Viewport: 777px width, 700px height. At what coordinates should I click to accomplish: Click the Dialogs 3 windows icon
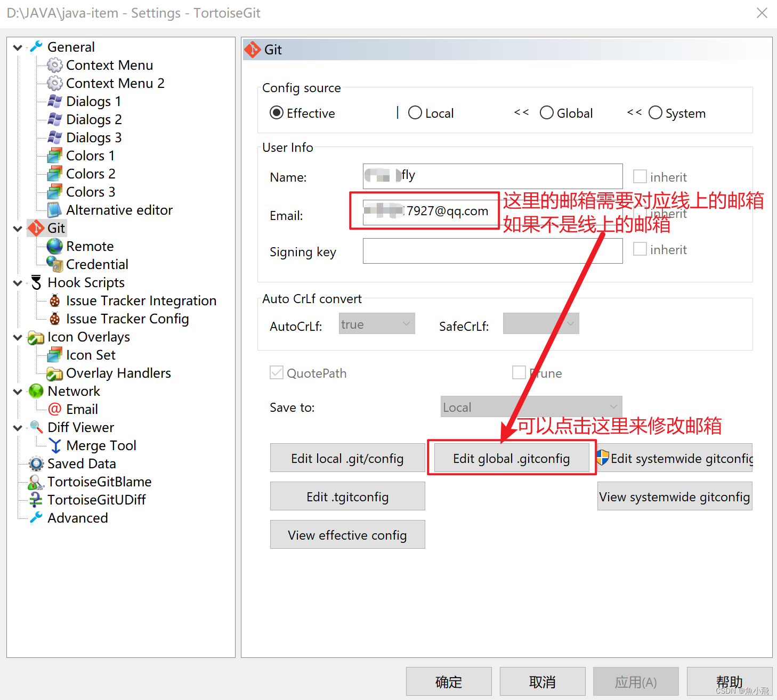pyautogui.click(x=55, y=137)
